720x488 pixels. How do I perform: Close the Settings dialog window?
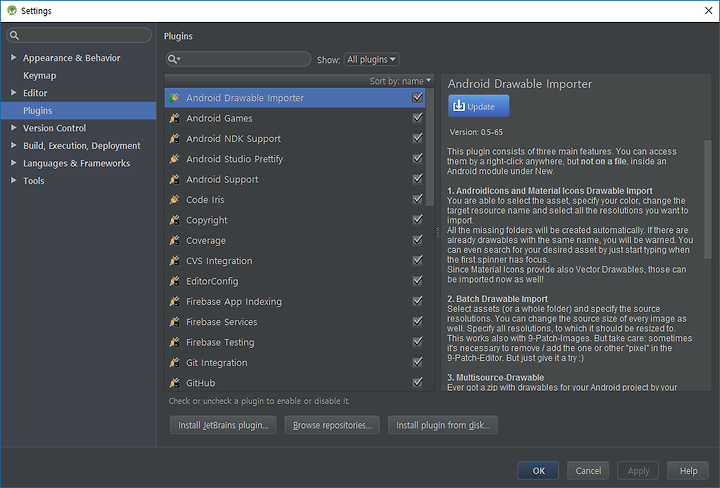point(708,11)
